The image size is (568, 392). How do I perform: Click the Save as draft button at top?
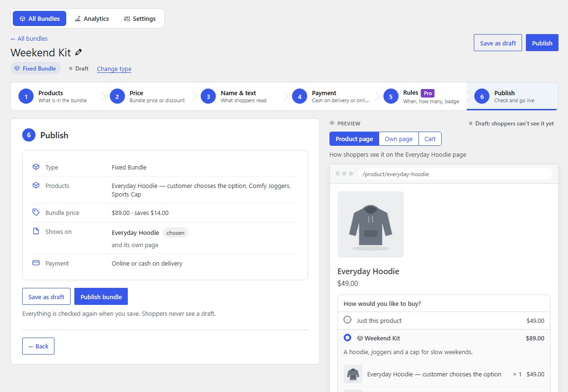point(498,43)
